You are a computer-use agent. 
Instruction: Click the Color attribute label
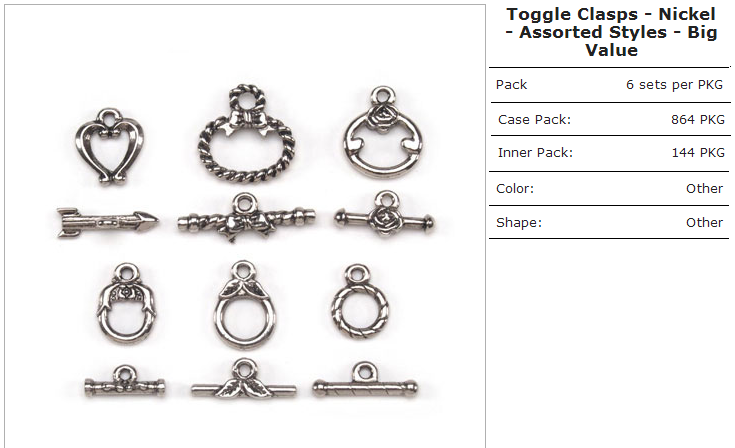click(515, 188)
